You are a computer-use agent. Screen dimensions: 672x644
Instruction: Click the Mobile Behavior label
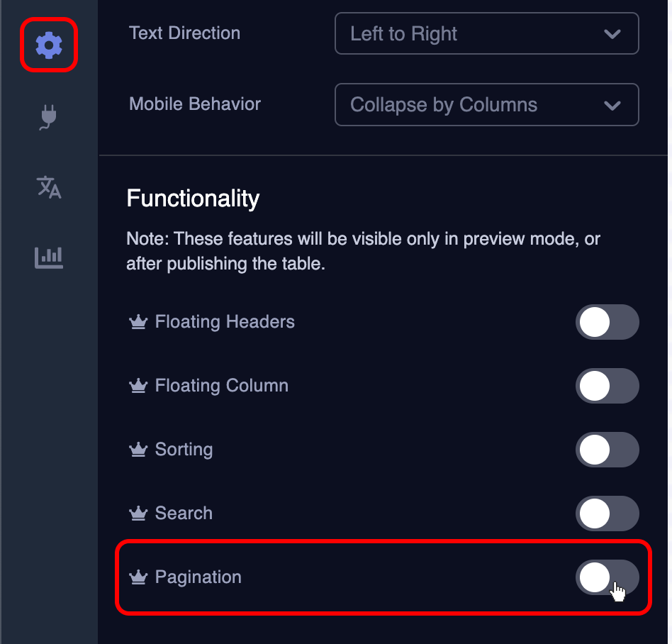coord(195,104)
